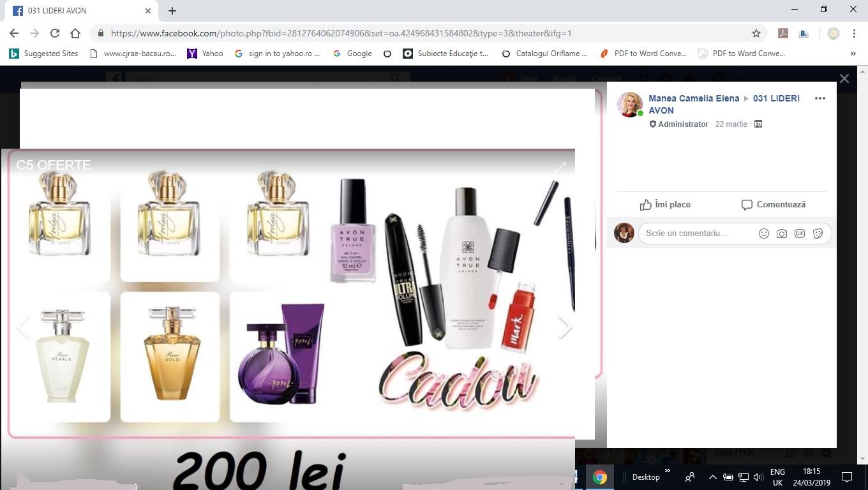Expand the Desktop toolbar double chevron
This screenshot has height=490, width=868.
(x=668, y=471)
